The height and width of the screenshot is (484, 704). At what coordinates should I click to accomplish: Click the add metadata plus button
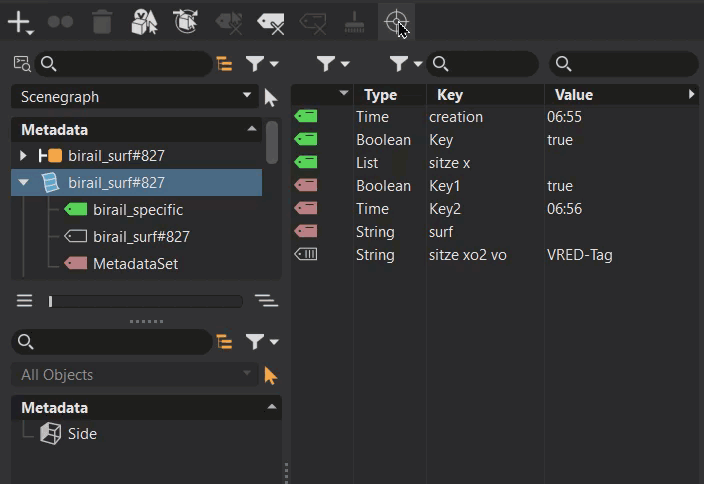[x=18, y=22]
